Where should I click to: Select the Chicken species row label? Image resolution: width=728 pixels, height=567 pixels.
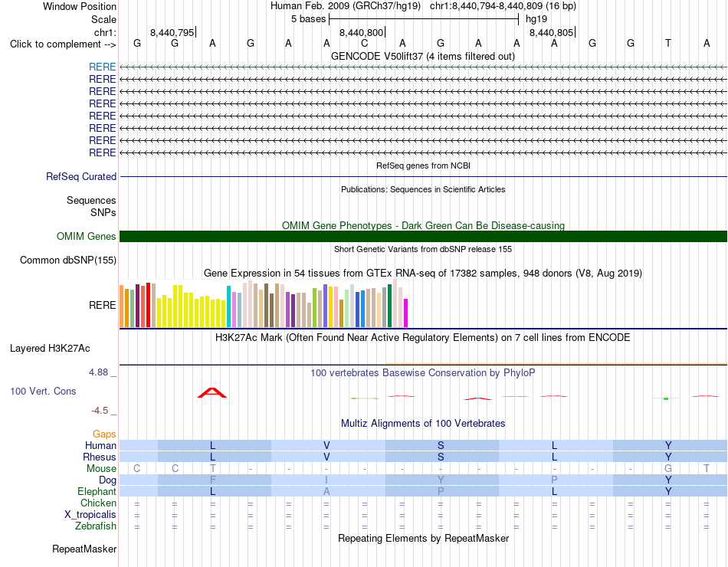click(x=98, y=503)
